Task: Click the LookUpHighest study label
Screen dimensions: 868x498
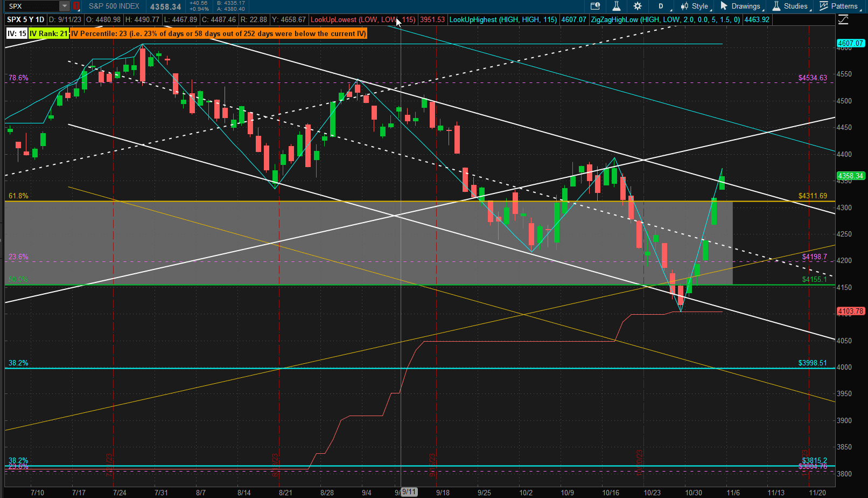Action: click(x=503, y=19)
